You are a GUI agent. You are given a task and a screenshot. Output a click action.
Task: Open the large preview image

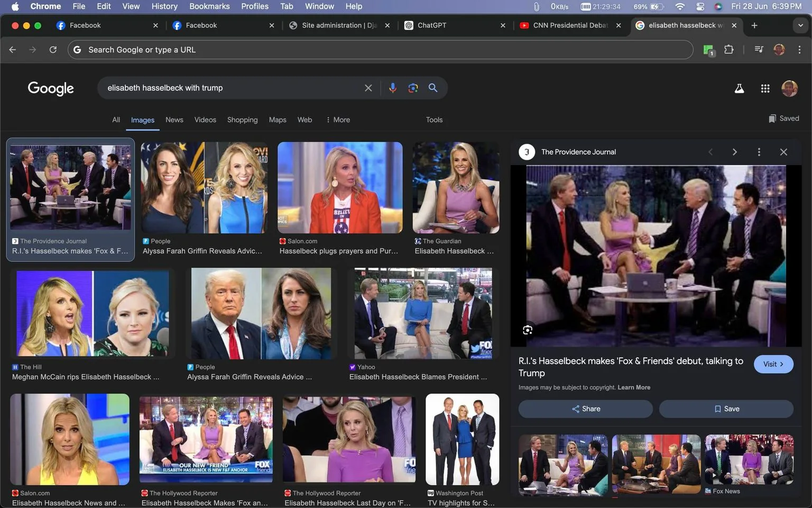click(656, 256)
